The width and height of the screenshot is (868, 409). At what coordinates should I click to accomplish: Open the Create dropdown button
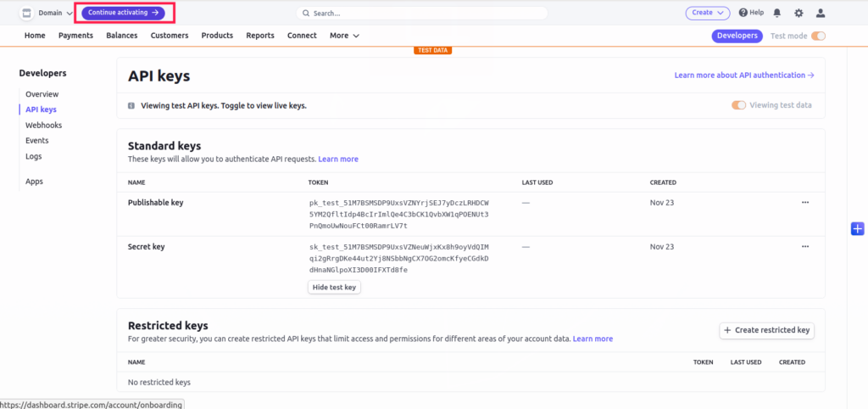pyautogui.click(x=707, y=13)
